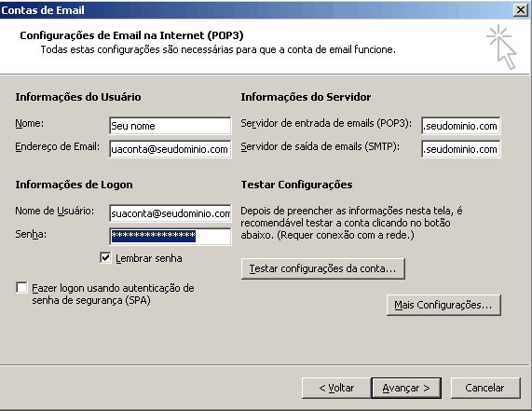Click the POP3 incoming server field

(461, 126)
